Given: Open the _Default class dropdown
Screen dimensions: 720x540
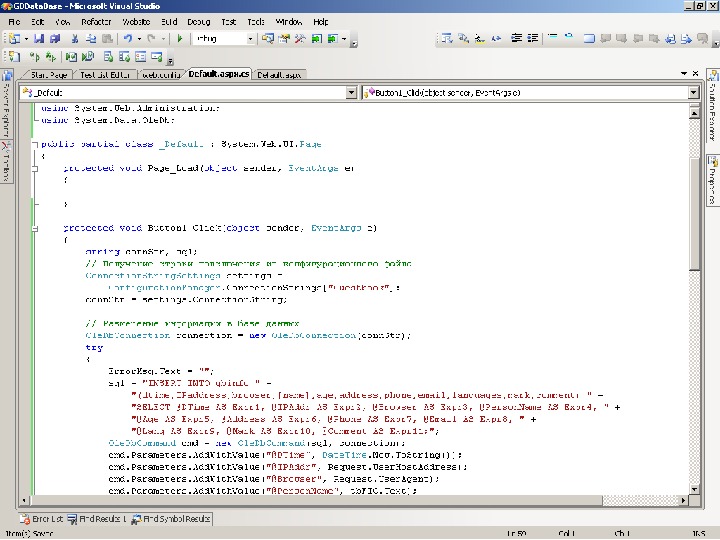Looking at the screenshot, I should [x=350, y=92].
